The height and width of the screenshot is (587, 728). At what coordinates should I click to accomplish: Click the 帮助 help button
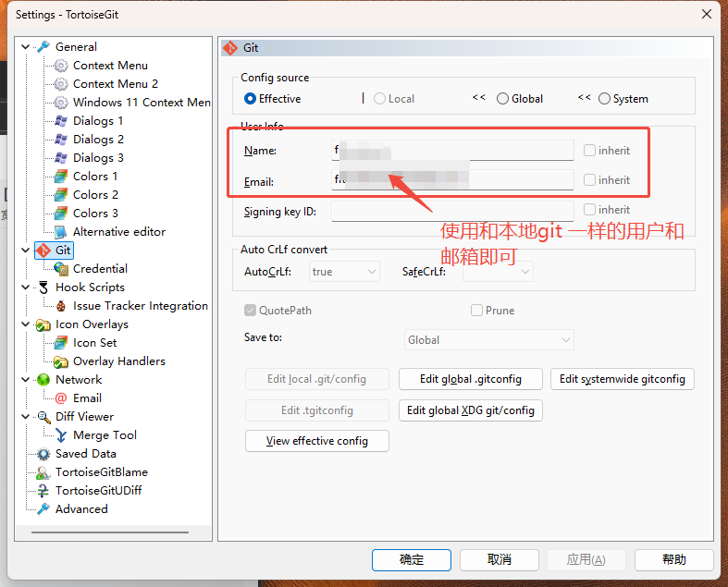click(673, 560)
